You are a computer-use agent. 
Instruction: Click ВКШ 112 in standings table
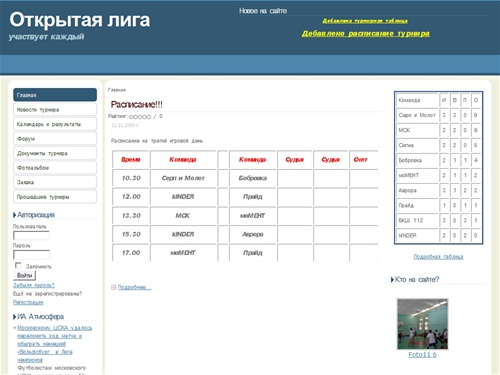(417, 220)
